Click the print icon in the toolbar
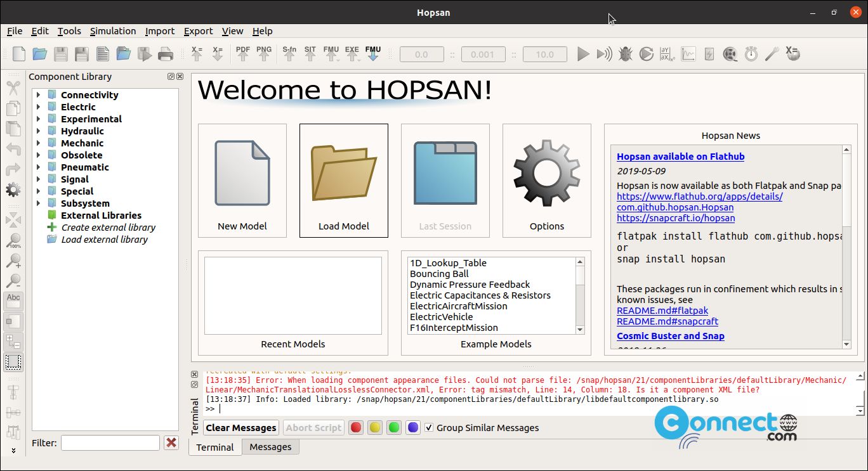The height and width of the screenshot is (471, 868). [166, 54]
